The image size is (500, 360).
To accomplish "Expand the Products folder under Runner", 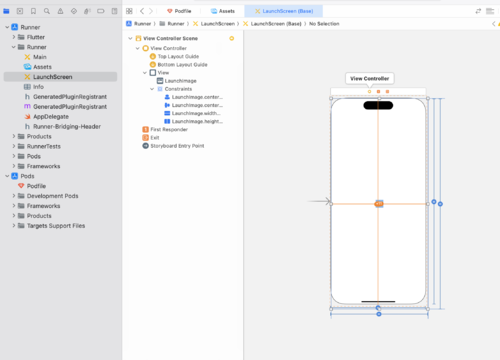I will [x=14, y=136].
